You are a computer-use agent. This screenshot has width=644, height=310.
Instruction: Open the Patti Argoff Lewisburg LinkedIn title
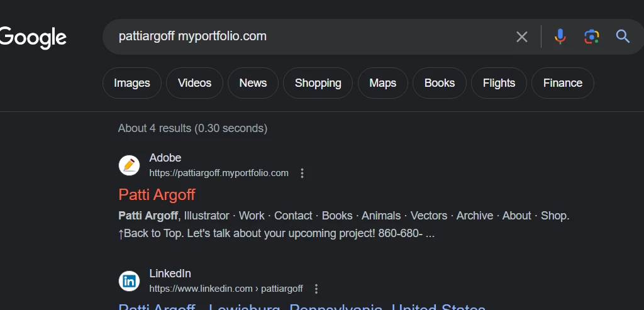point(302,306)
